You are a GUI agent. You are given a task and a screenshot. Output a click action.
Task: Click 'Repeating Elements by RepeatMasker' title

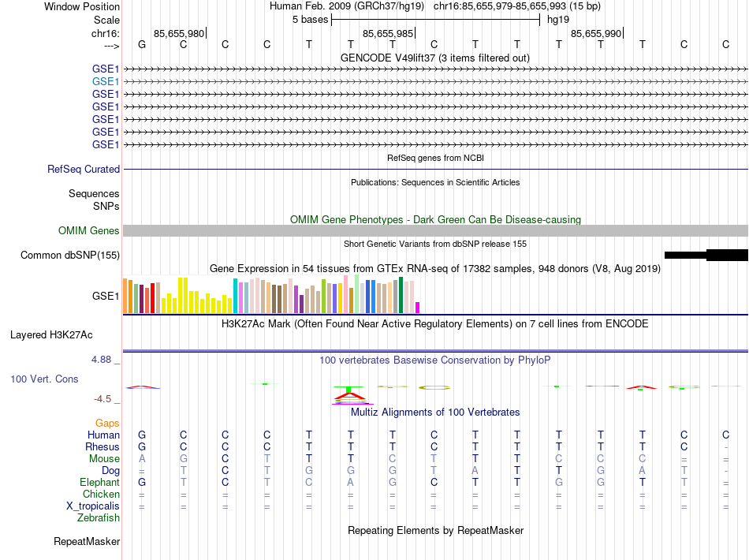(x=436, y=530)
